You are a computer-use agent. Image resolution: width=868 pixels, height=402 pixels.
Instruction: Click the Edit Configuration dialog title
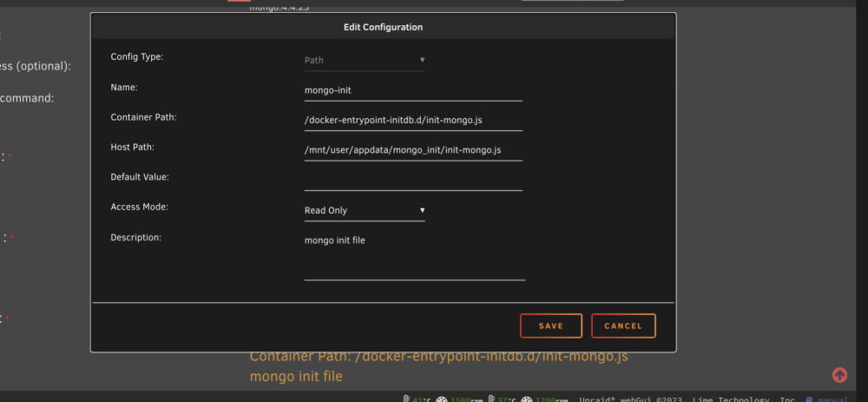[383, 27]
